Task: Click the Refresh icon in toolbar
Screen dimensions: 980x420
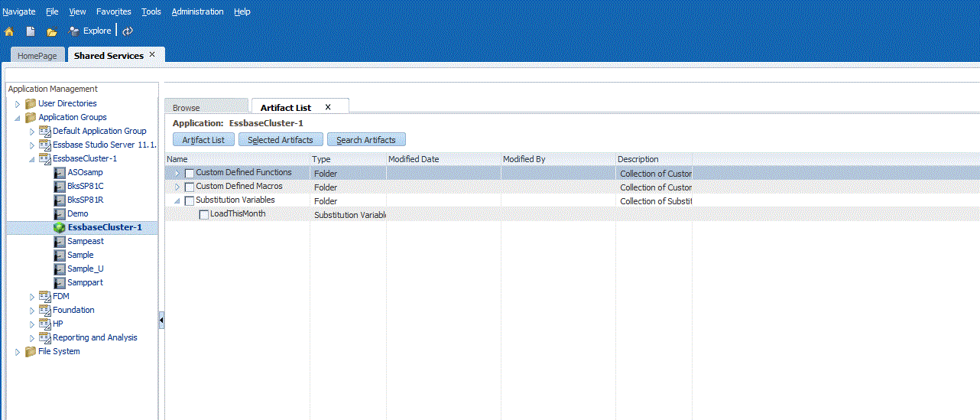Action: (x=128, y=31)
